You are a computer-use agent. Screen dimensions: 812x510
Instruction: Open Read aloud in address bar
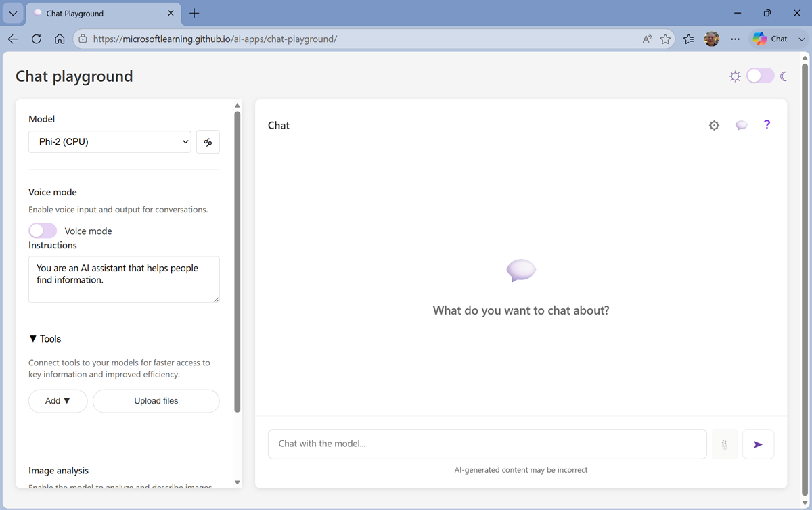(x=648, y=39)
